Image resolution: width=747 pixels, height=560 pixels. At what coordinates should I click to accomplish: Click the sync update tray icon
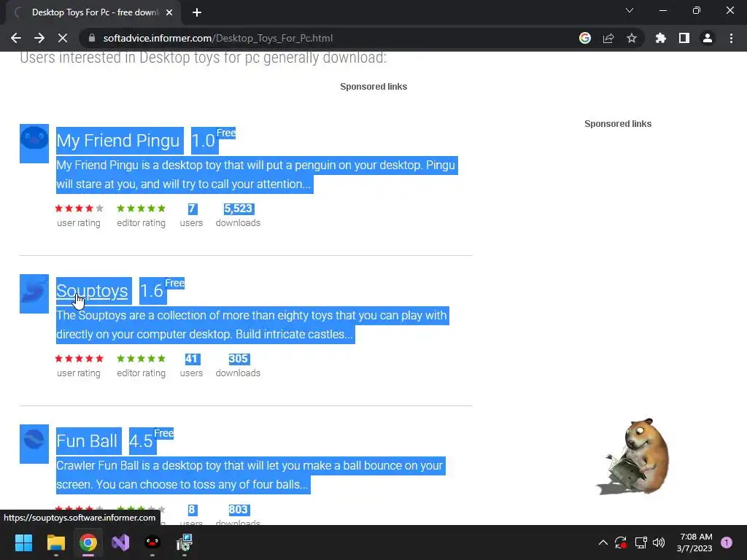click(621, 542)
